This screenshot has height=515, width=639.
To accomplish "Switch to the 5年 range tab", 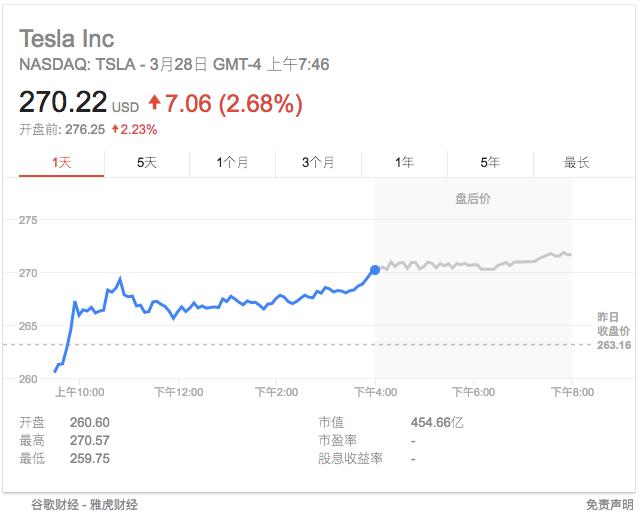I will click(x=490, y=163).
